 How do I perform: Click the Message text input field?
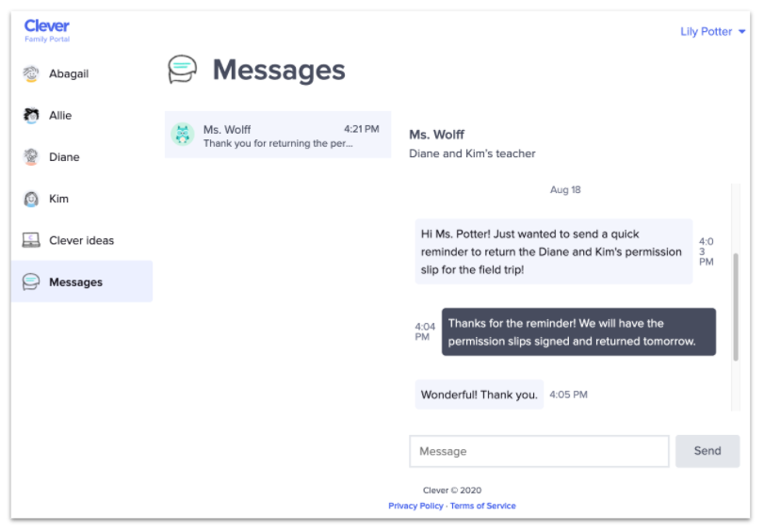tap(539, 451)
